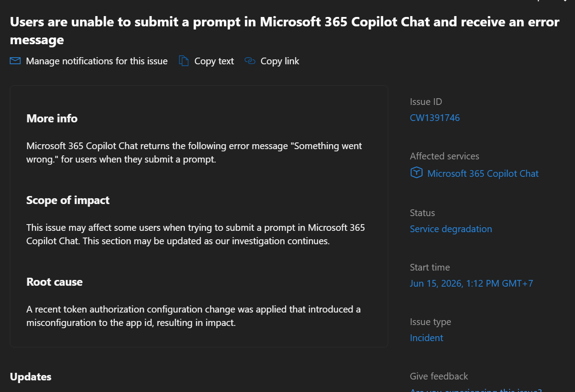Click the "Something went wrong." error description paragraph
Screen dimensions: 575x392
[194, 152]
